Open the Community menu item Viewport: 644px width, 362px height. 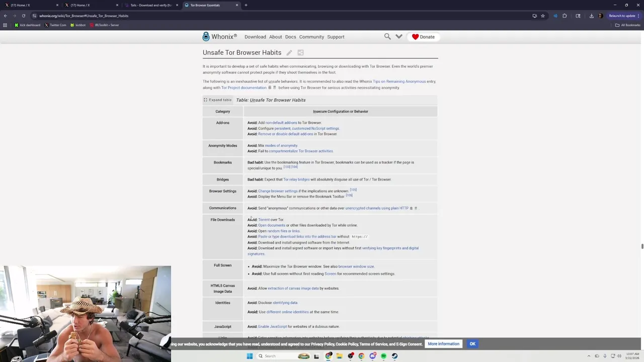311,37
